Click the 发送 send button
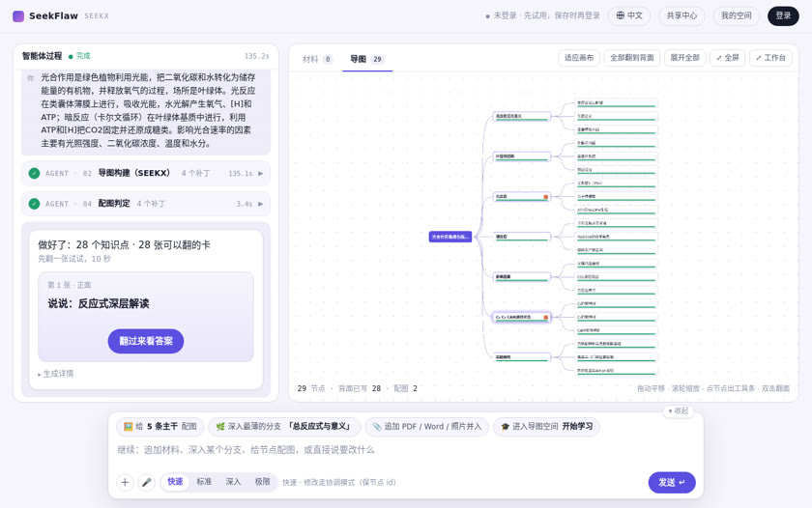This screenshot has width=812, height=508. [672, 482]
